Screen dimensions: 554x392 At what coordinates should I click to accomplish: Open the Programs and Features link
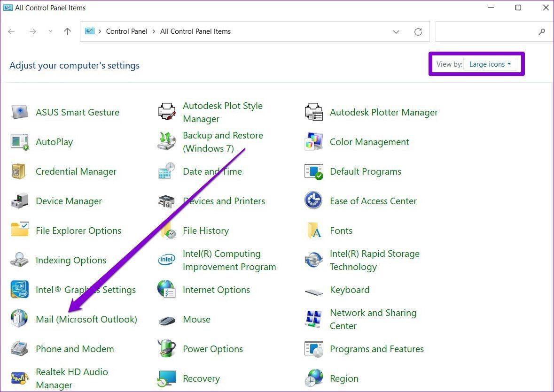[377, 349]
